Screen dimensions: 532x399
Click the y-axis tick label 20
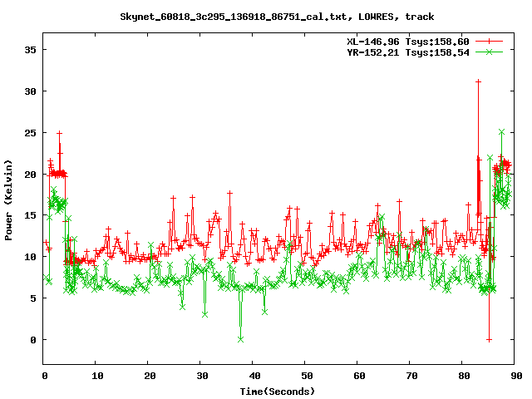click(x=30, y=174)
